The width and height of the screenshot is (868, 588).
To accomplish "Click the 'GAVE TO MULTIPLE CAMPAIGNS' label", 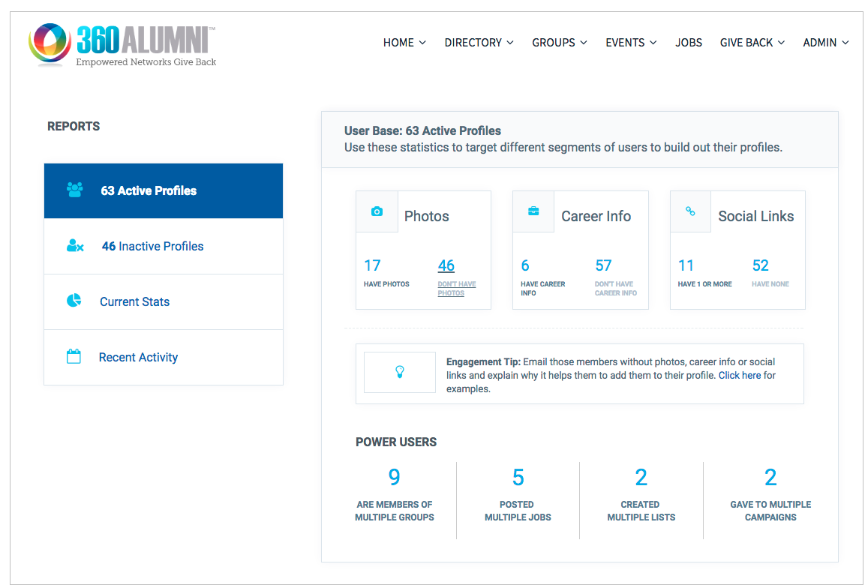I will pos(770,511).
